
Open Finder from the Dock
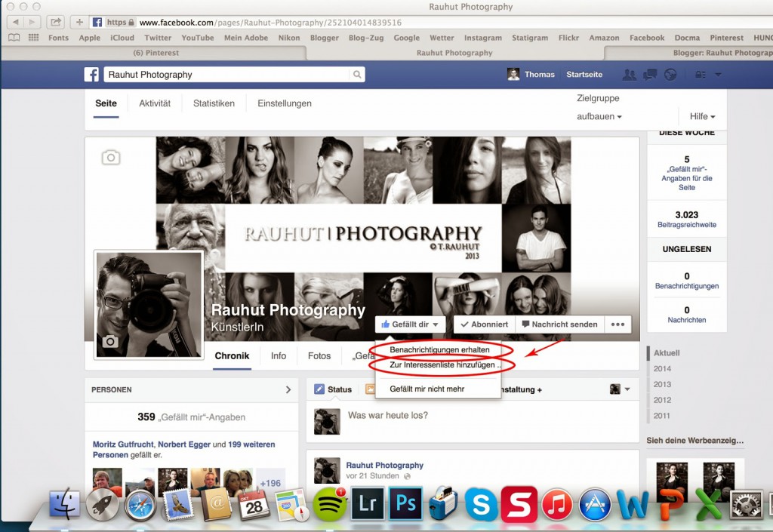pyautogui.click(x=65, y=504)
